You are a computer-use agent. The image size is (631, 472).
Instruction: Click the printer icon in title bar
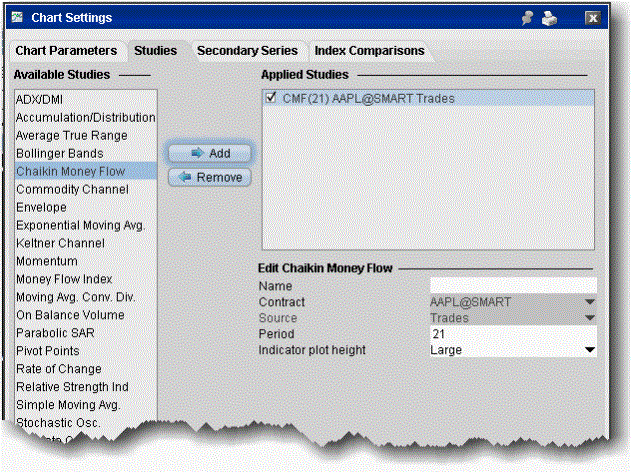pos(552,18)
